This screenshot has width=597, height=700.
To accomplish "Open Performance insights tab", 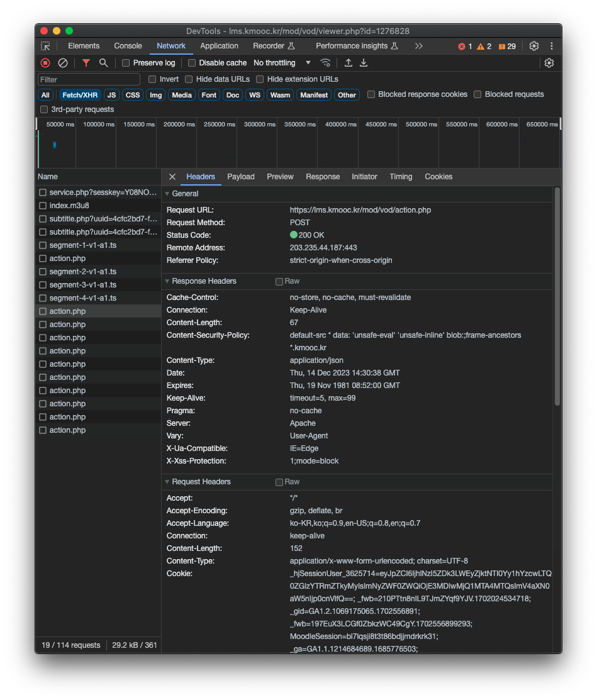I will pyautogui.click(x=357, y=46).
